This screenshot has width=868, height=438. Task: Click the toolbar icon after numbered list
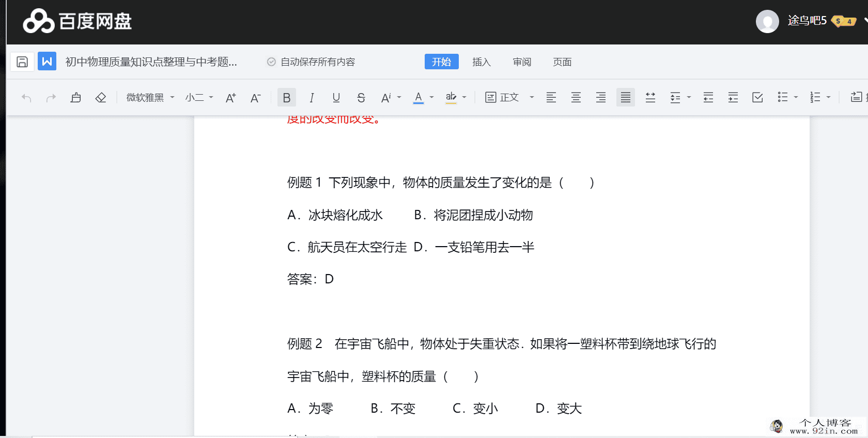coord(857,97)
